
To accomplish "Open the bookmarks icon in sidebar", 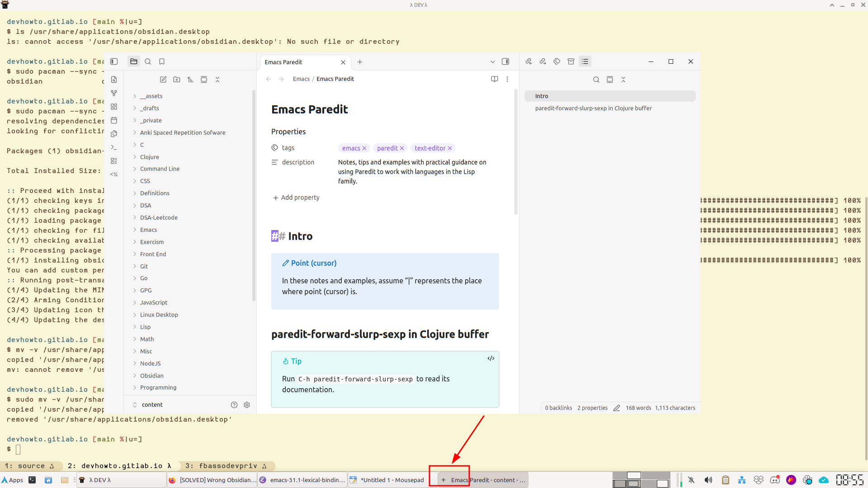I will tap(162, 61).
